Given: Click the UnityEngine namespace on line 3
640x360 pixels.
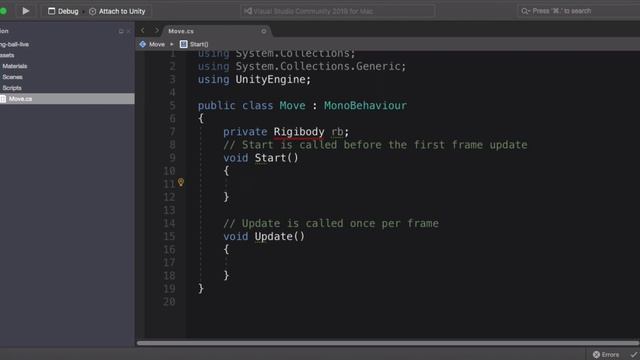Looking at the screenshot, I should 271,80.
